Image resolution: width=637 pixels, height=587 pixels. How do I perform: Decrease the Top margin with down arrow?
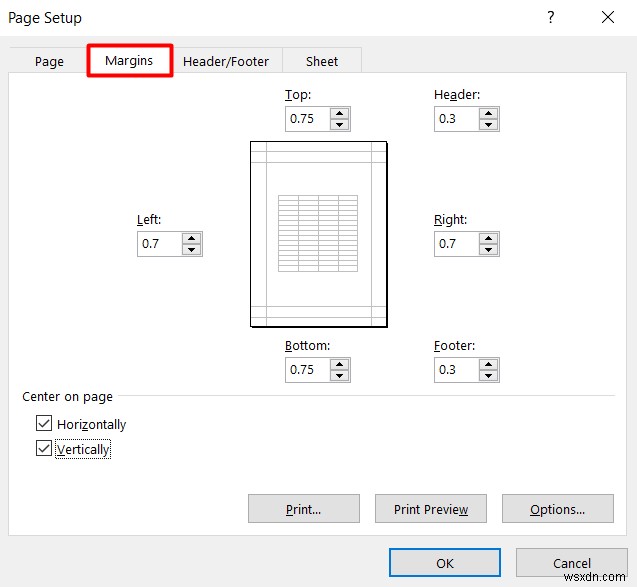point(340,125)
